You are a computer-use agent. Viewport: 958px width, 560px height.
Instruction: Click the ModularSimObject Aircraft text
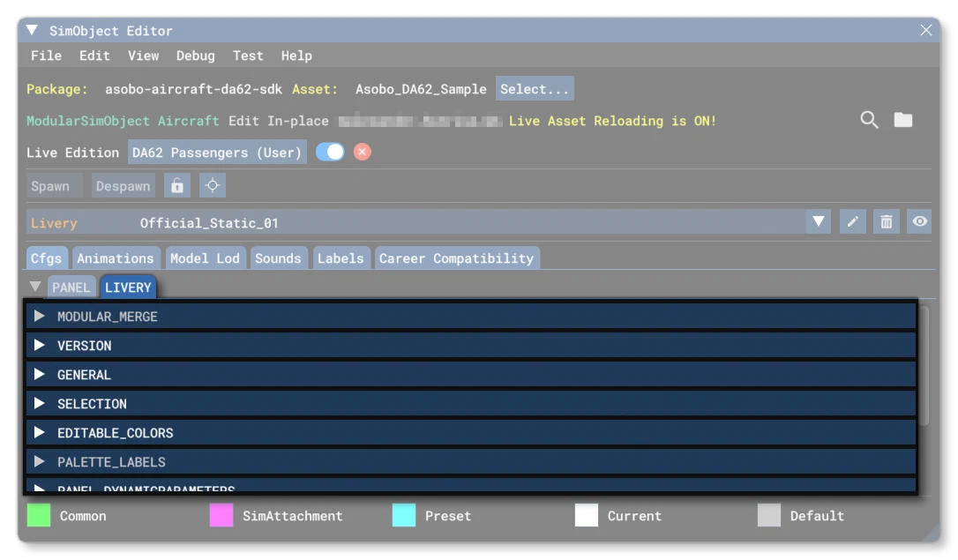click(x=123, y=121)
